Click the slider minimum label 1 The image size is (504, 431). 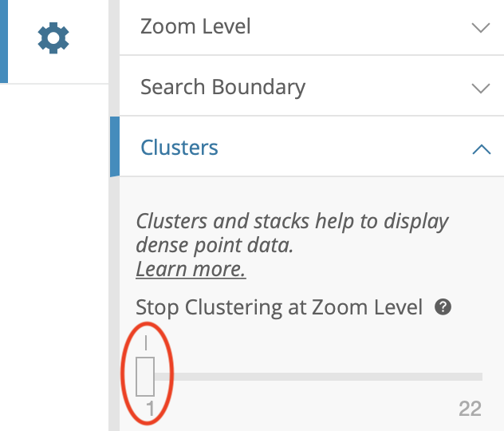pos(150,409)
